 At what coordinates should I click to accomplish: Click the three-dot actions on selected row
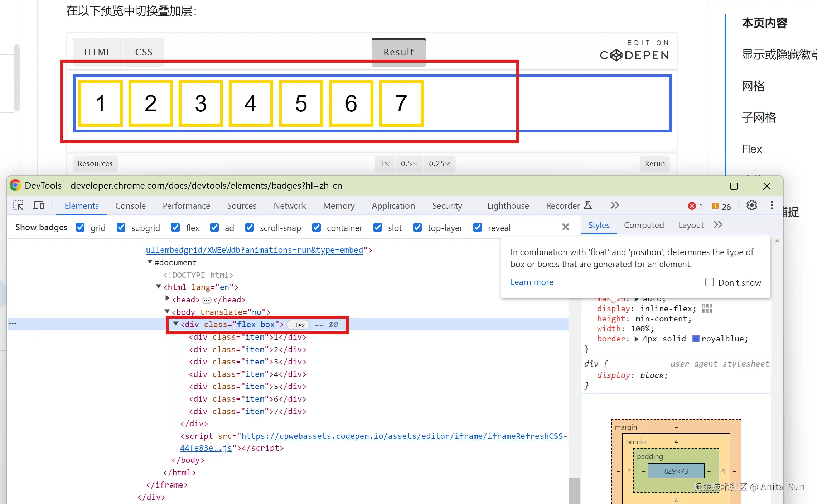(x=13, y=324)
